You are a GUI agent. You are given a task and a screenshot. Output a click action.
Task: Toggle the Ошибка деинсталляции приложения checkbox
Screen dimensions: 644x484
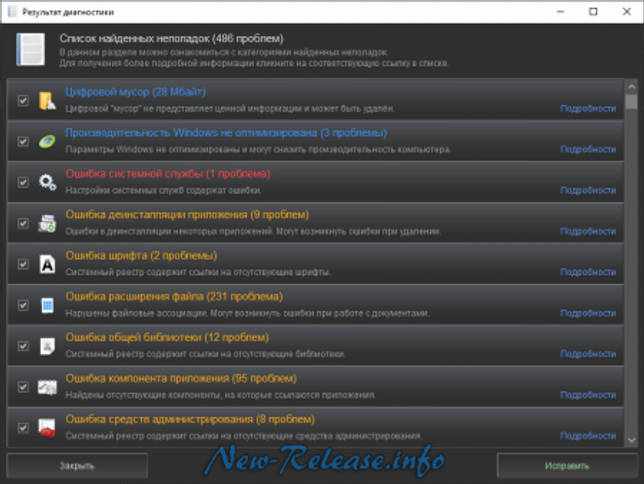pos(23,223)
